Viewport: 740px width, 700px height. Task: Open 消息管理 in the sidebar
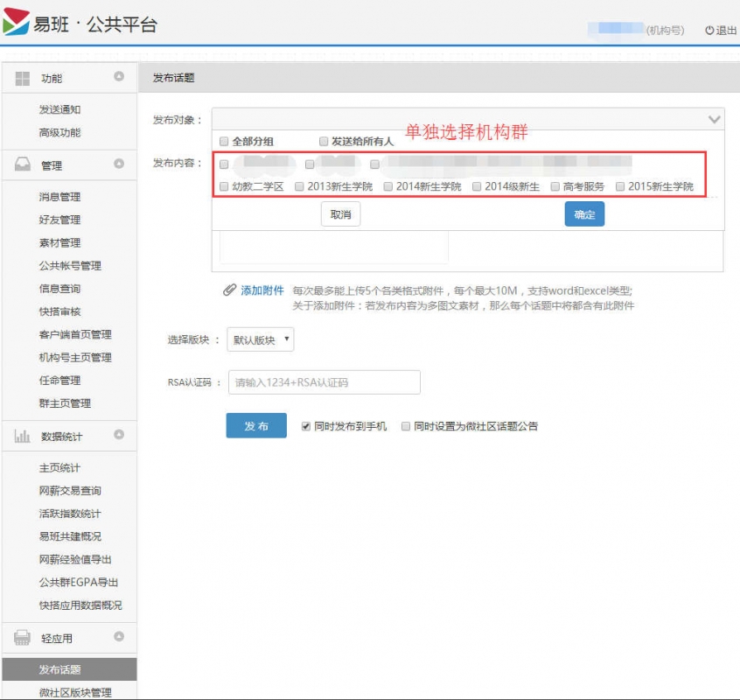[59, 197]
